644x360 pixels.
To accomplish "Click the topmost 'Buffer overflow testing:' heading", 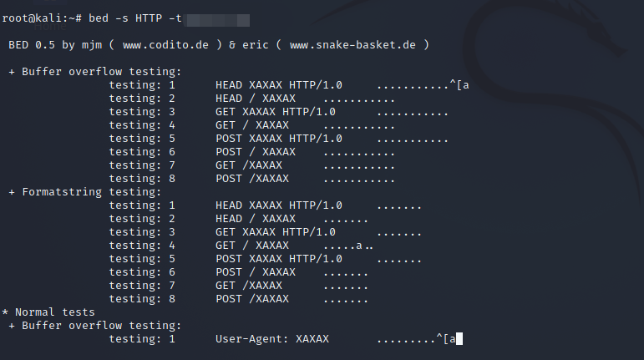I will [x=101, y=72].
